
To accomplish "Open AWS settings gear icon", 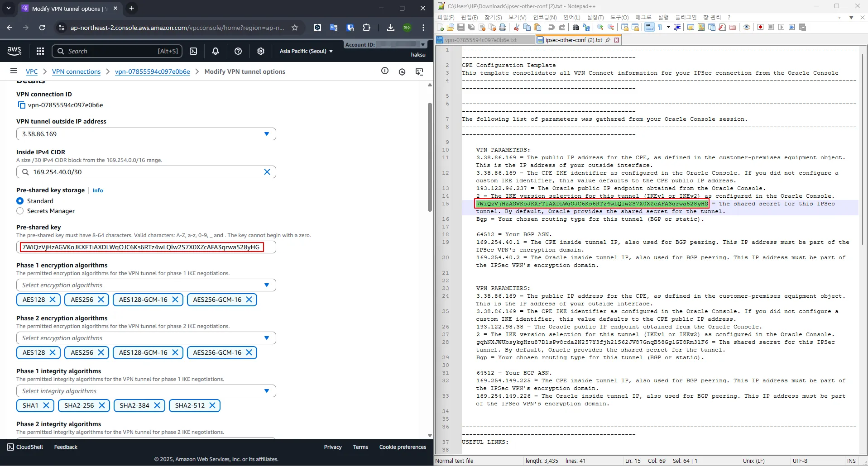I will (x=261, y=51).
